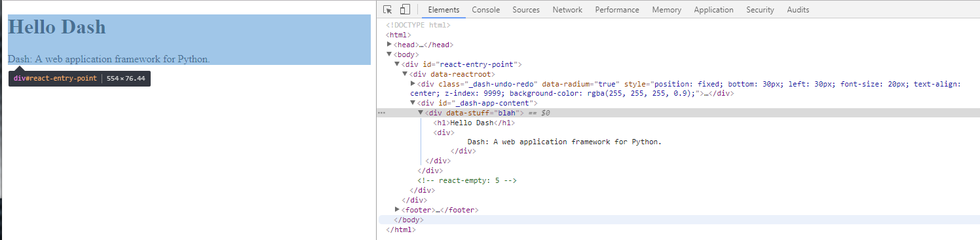
Task: Select the closing html tag line
Action: click(401, 230)
